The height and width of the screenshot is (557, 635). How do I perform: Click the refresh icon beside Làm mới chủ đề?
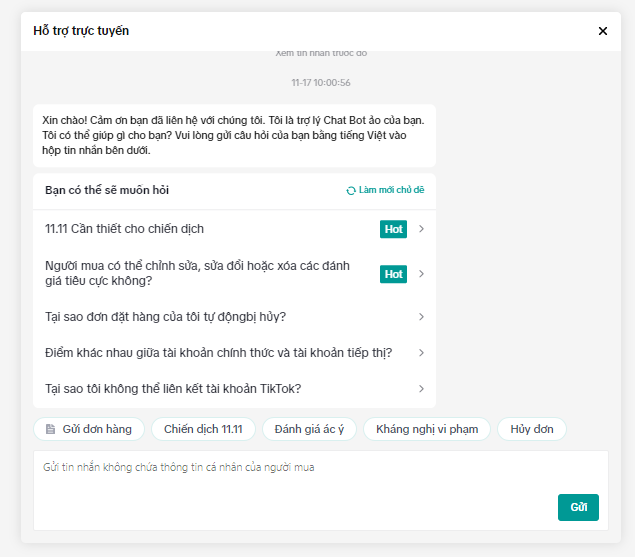351,190
